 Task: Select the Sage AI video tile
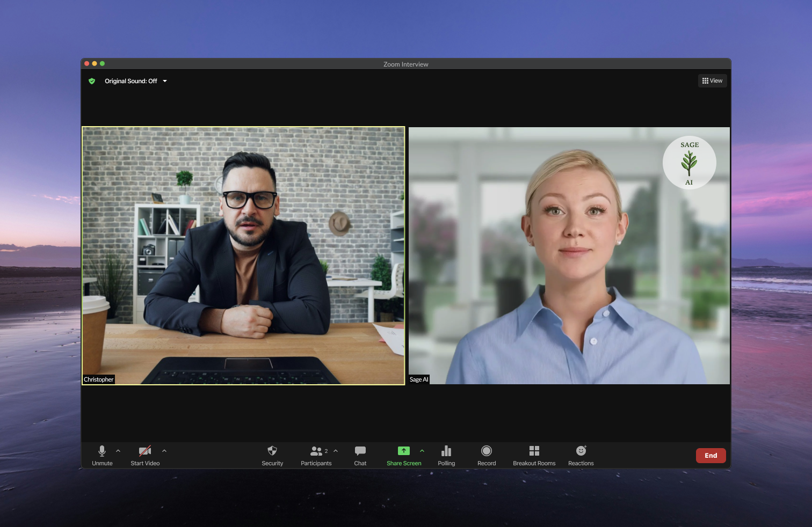569,255
